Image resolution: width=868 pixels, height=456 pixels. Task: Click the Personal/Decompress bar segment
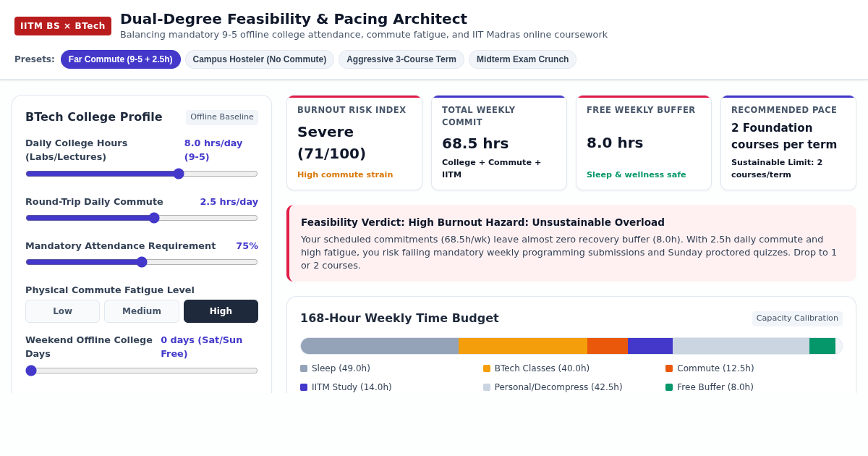coord(741,346)
